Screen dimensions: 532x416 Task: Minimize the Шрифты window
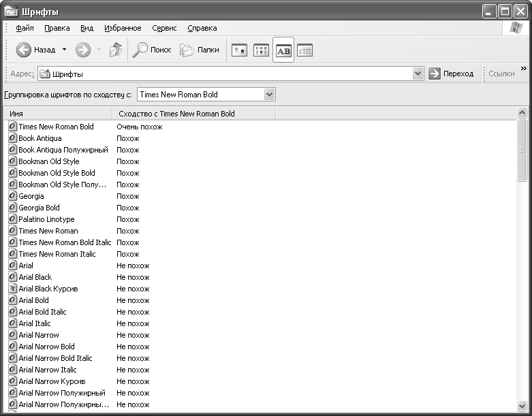(488, 12)
